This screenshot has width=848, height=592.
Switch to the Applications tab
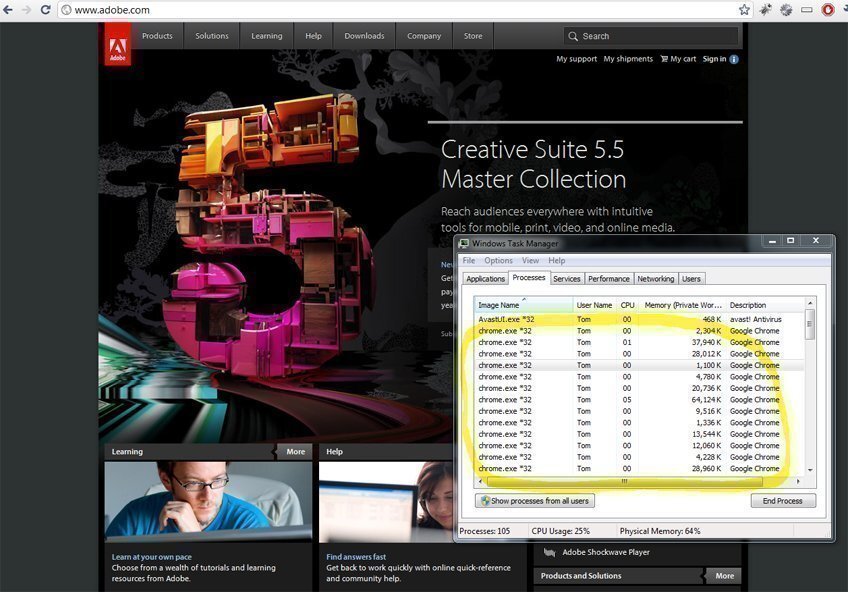pos(485,278)
